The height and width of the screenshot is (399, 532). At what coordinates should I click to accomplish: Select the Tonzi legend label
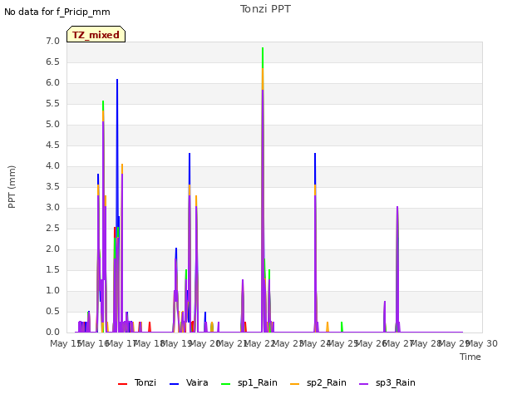[145, 382]
